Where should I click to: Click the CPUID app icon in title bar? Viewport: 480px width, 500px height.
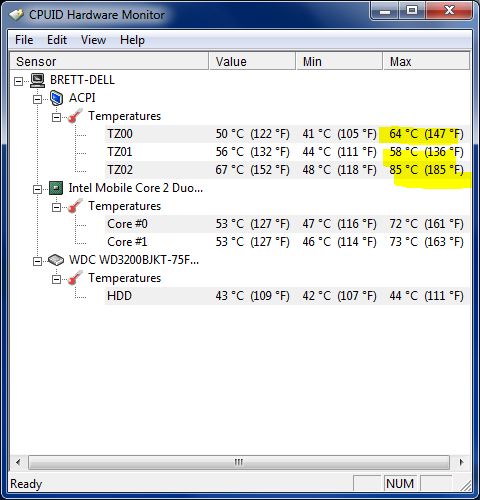[17, 15]
